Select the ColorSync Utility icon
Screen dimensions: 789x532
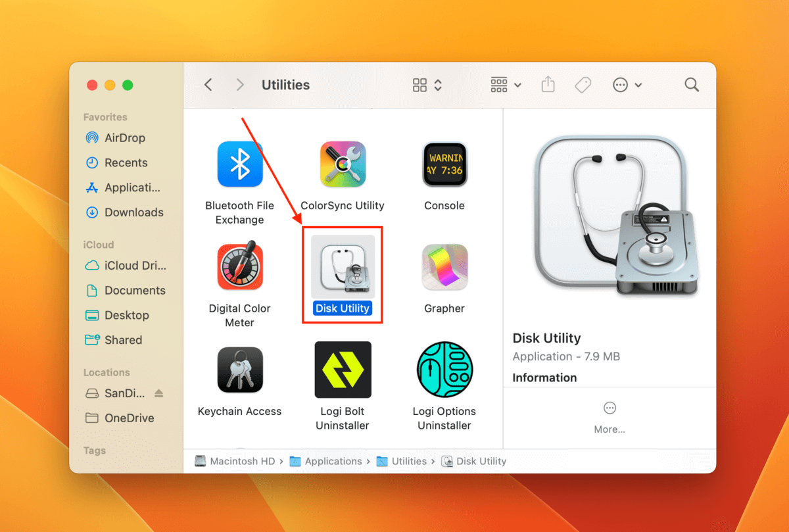[x=343, y=164]
